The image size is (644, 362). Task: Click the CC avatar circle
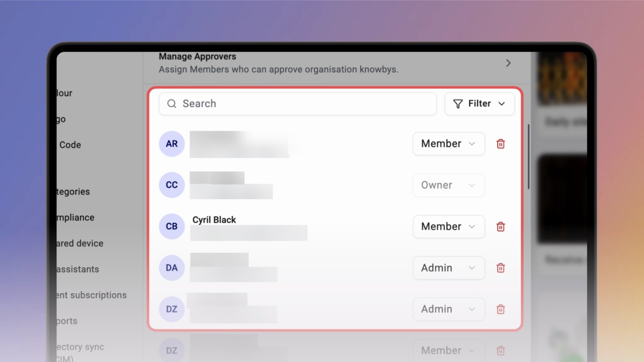tap(172, 185)
